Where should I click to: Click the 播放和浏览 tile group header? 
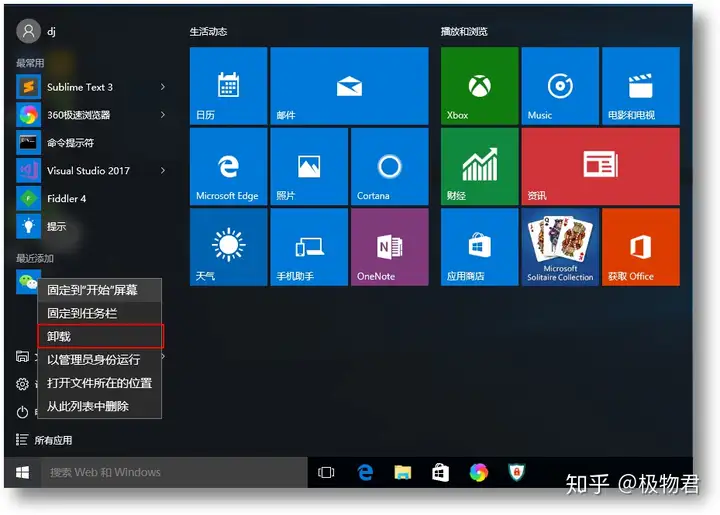(464, 32)
